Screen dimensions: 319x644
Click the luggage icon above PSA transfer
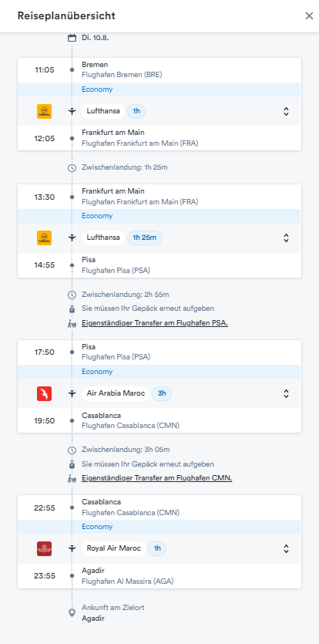(72, 309)
